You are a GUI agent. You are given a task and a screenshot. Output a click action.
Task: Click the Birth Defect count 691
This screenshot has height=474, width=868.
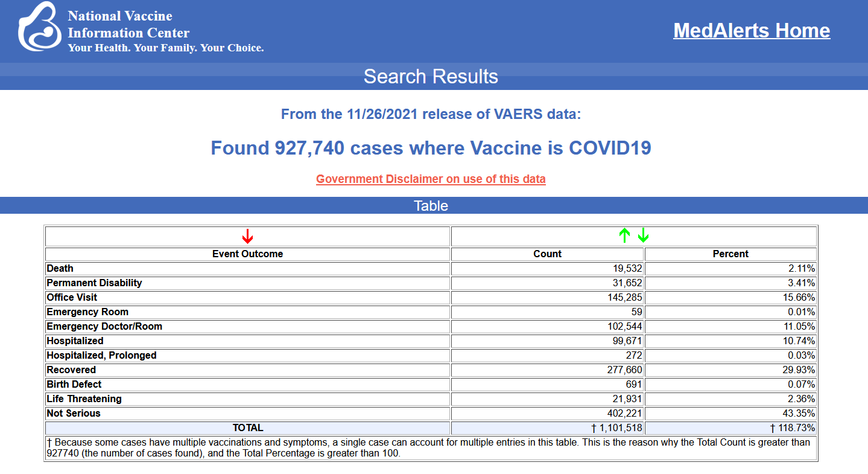tap(634, 384)
